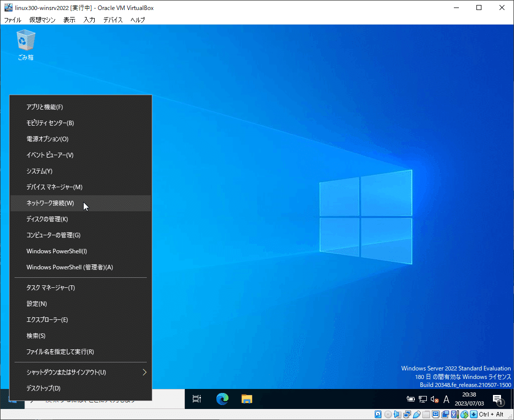Click the network tray icon
514x420 pixels.
[x=422, y=399]
